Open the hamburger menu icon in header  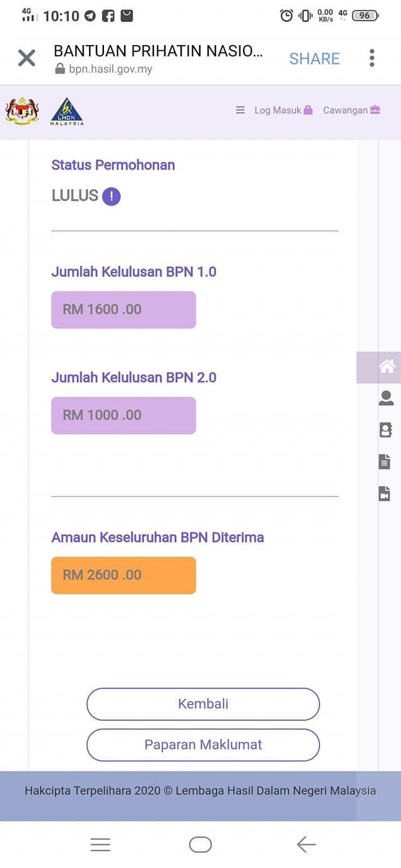tap(240, 110)
